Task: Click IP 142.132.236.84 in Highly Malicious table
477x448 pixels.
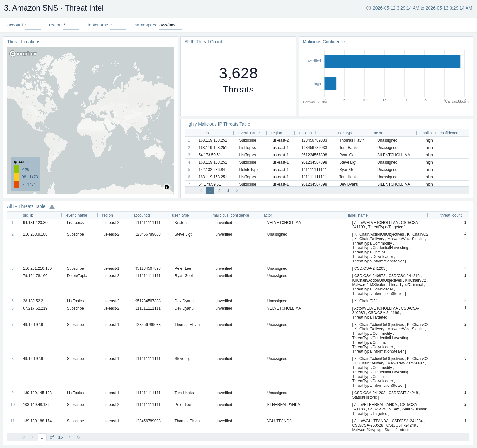Action: (212, 170)
